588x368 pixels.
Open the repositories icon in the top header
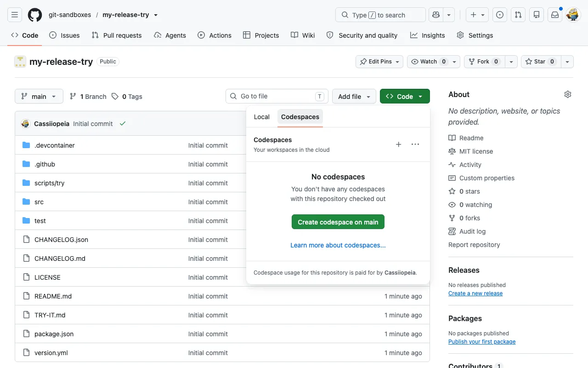(537, 15)
